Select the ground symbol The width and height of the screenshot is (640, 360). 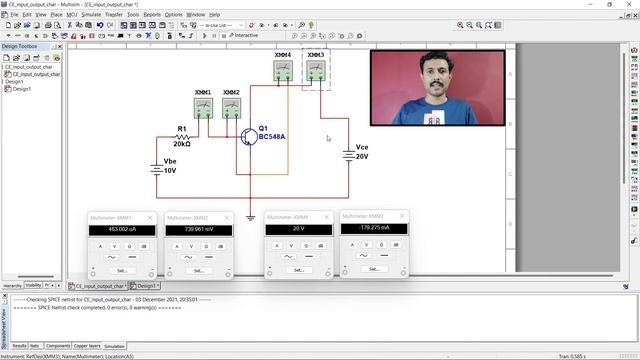click(251, 218)
